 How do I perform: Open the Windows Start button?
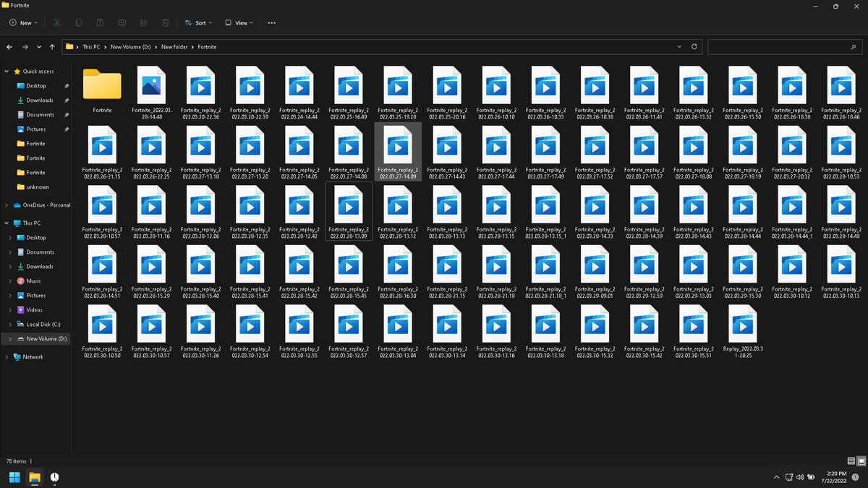click(14, 477)
